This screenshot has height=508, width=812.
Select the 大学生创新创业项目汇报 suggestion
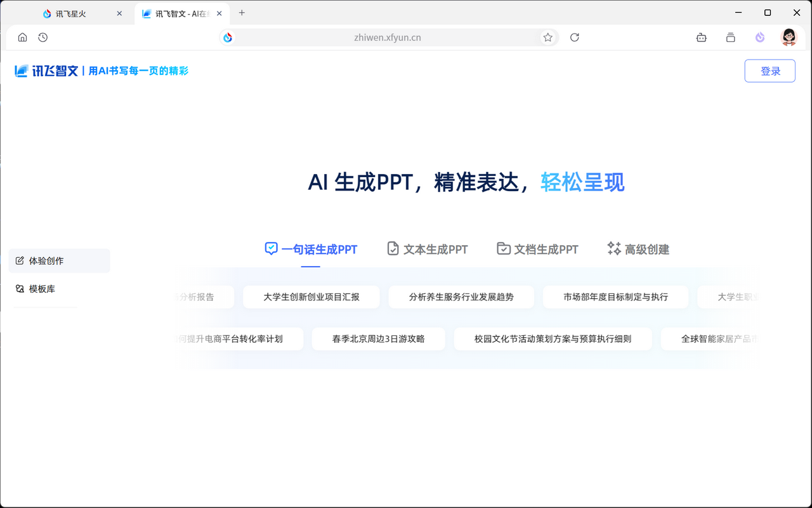pos(311,297)
